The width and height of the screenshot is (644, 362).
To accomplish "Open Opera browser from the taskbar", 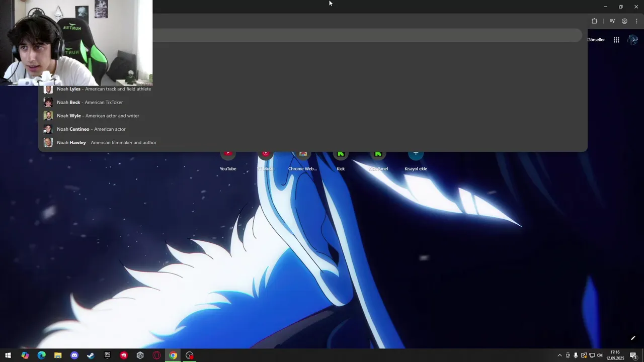I will (x=156, y=355).
